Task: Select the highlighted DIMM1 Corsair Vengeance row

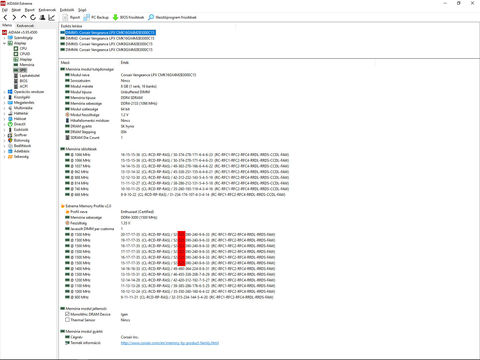Action: (108, 33)
